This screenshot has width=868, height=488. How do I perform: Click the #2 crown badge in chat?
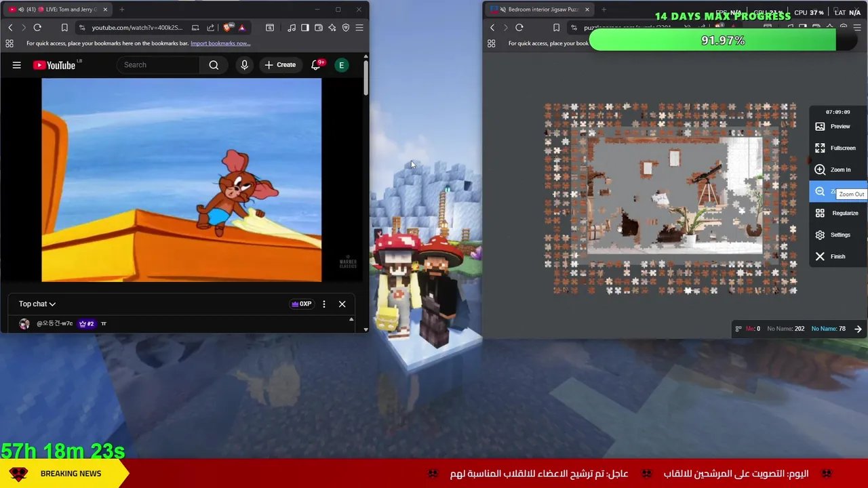click(x=86, y=324)
